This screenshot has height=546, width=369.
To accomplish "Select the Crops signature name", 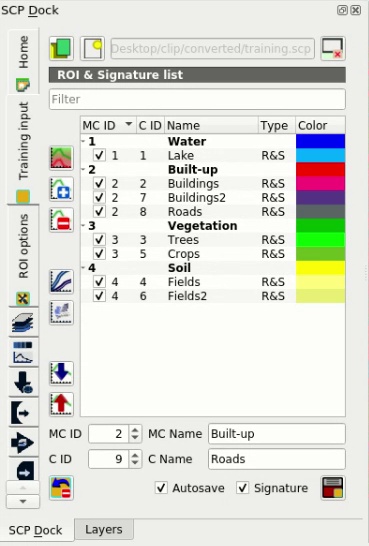I will [183, 254].
